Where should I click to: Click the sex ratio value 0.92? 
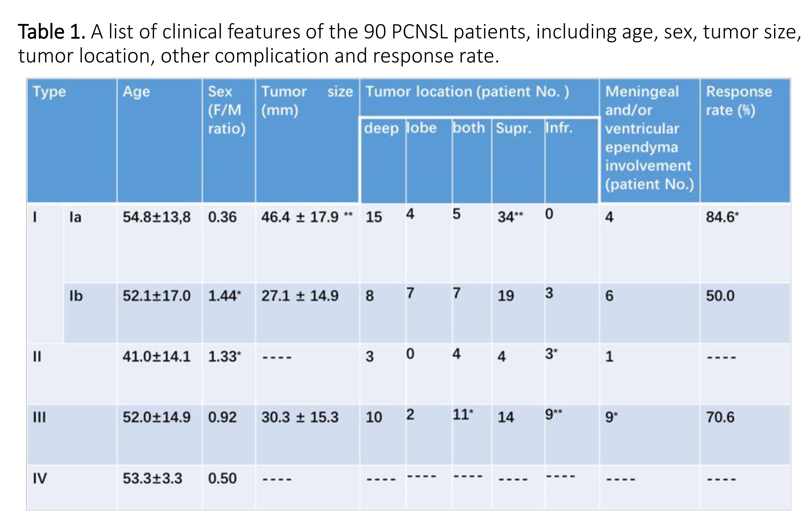(x=222, y=417)
